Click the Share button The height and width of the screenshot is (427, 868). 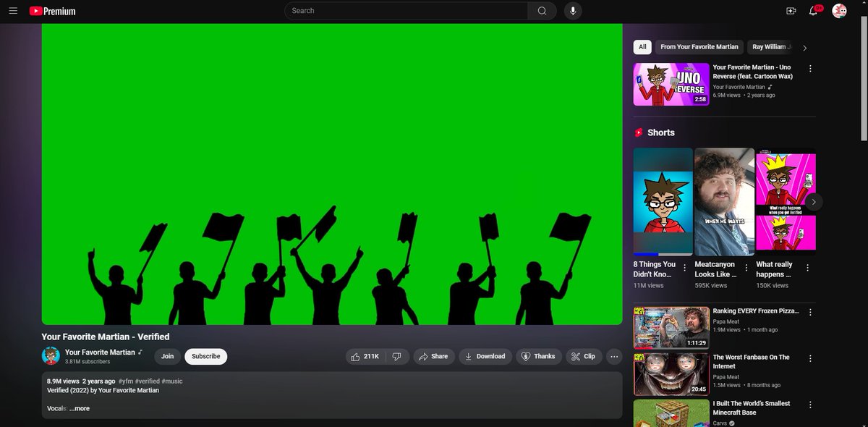coord(434,356)
